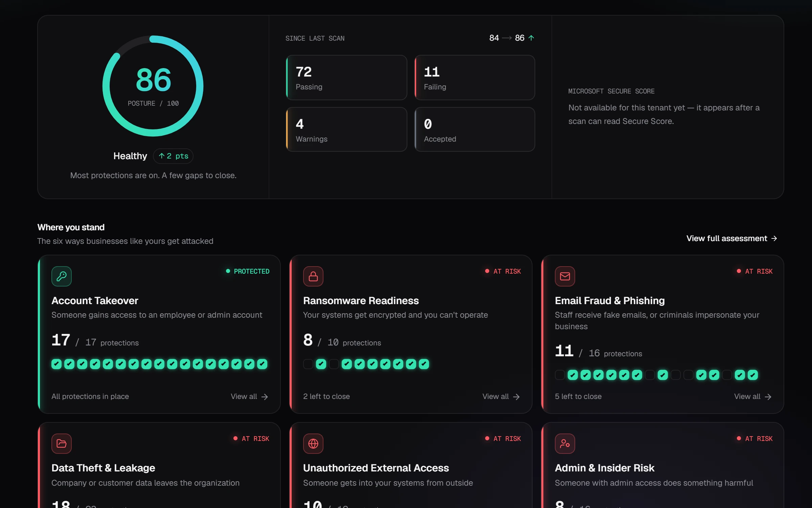Select the 0 Accepted stat card
This screenshot has height=508, width=812.
click(x=475, y=129)
